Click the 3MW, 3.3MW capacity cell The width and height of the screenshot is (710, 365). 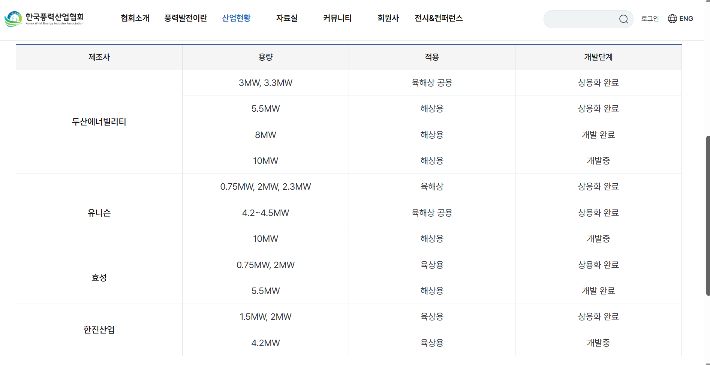click(265, 83)
